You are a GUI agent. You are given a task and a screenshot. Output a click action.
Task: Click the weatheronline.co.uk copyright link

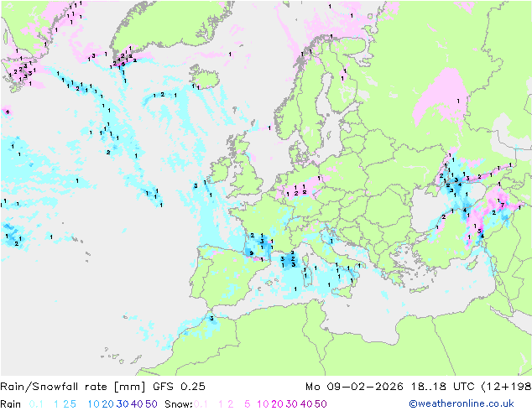point(462,403)
